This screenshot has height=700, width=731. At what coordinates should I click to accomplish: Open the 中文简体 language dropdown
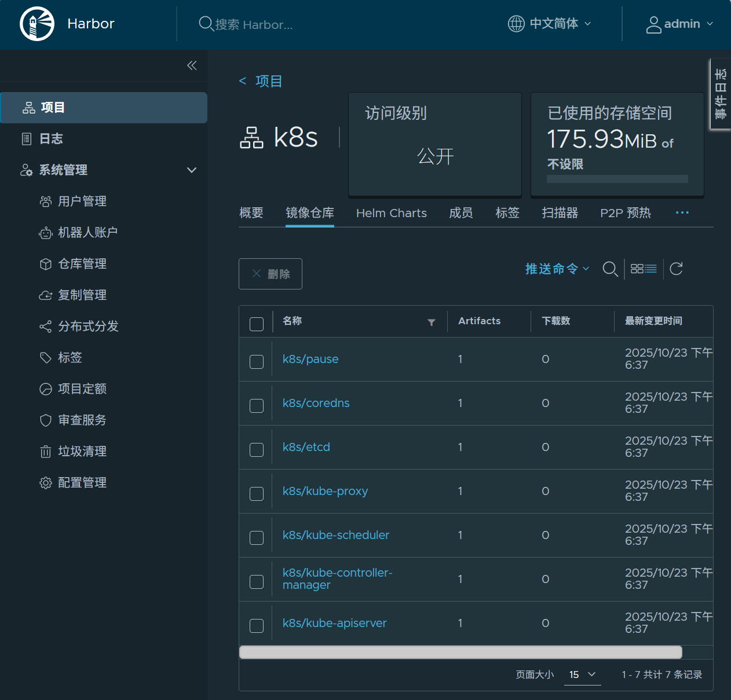coord(549,24)
